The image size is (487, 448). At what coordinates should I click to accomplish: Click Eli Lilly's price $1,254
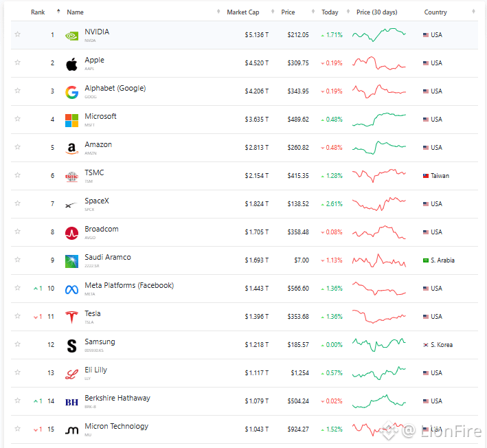(x=299, y=373)
